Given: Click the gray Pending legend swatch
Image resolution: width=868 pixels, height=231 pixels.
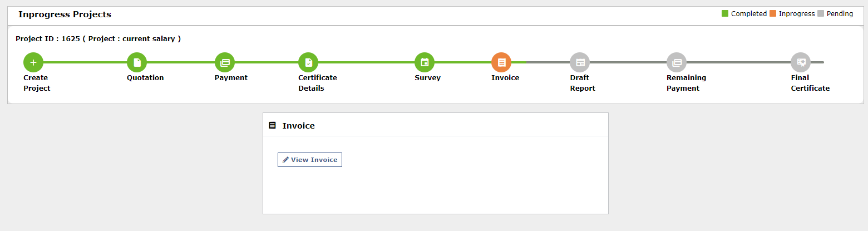Looking at the screenshot, I should 821,14.
